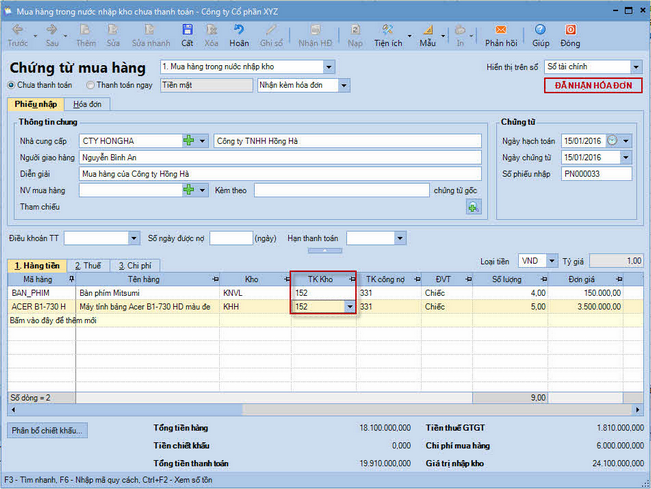Click the Tham chiếu reference lookup icon
The width and height of the screenshot is (651, 489).
coord(474,207)
